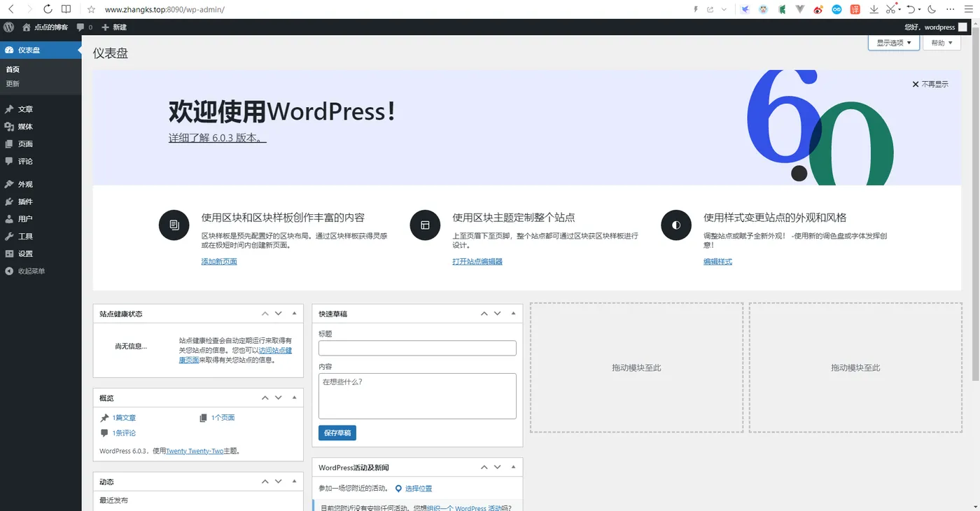This screenshot has width=980, height=511.
Task: Move 概览 widget down arrow
Action: point(279,398)
